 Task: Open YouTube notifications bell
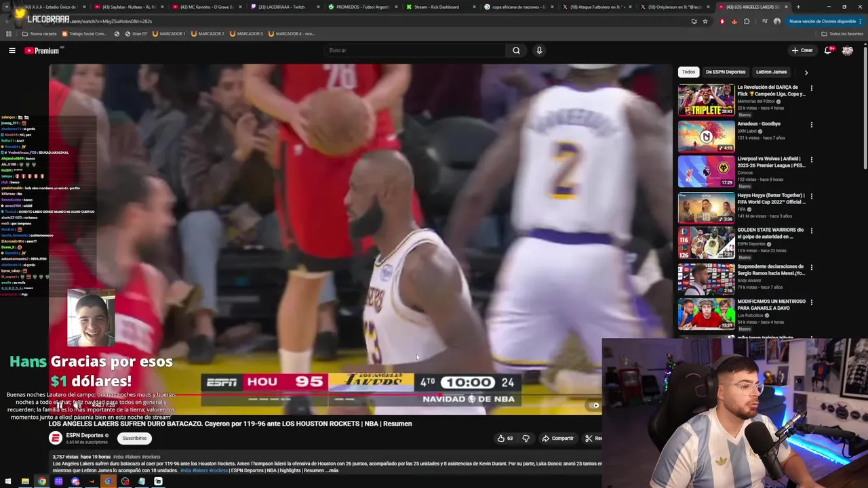(828, 50)
